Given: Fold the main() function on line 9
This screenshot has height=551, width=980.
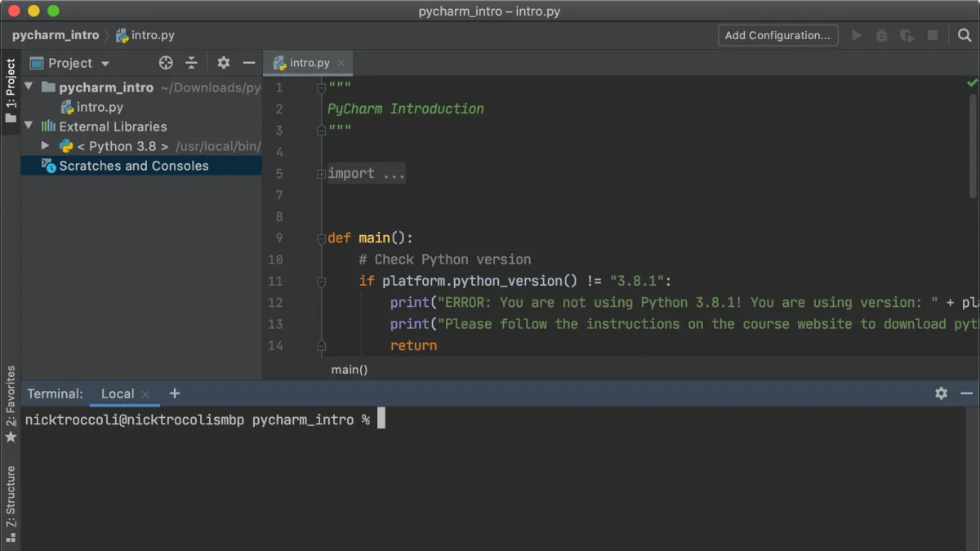Looking at the screenshot, I should point(321,238).
